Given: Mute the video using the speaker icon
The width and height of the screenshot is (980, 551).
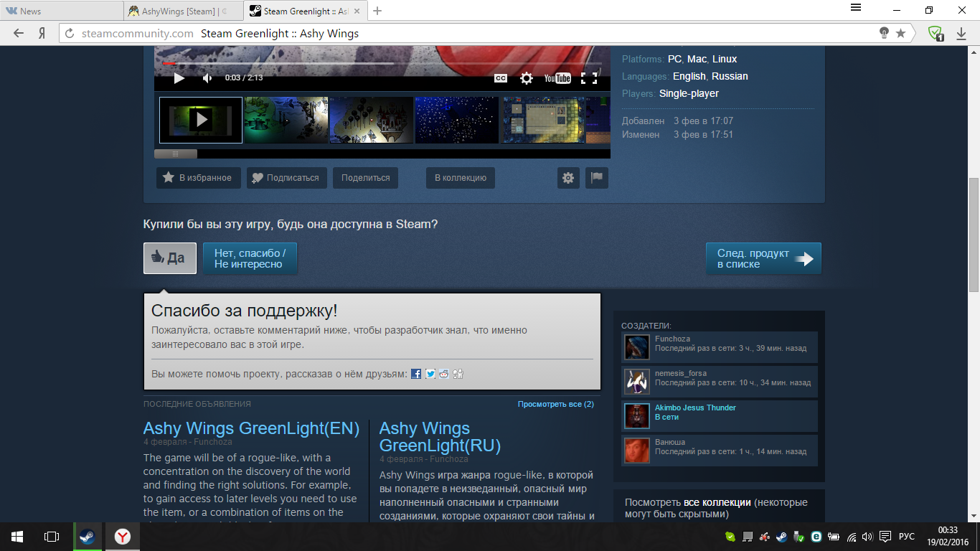Looking at the screenshot, I should 207,78.
